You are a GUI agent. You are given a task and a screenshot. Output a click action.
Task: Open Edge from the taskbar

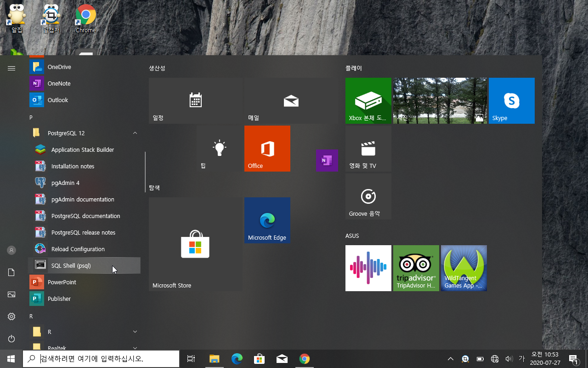[237, 359]
